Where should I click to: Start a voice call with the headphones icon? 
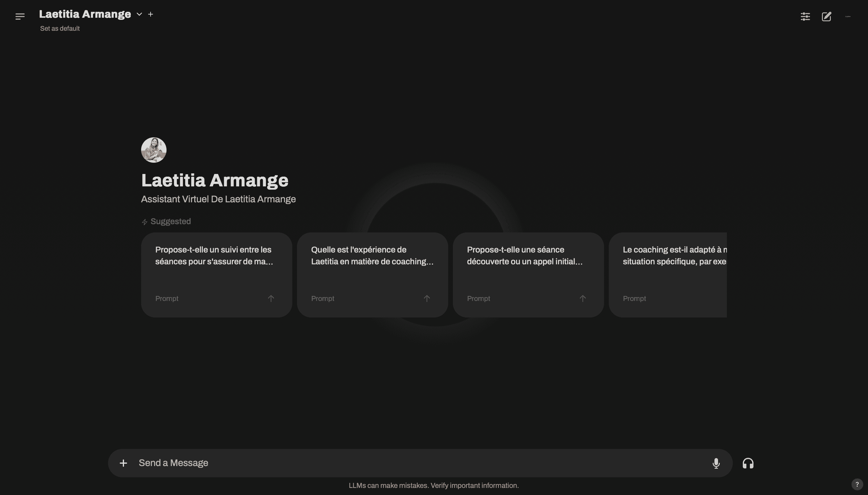pyautogui.click(x=748, y=463)
